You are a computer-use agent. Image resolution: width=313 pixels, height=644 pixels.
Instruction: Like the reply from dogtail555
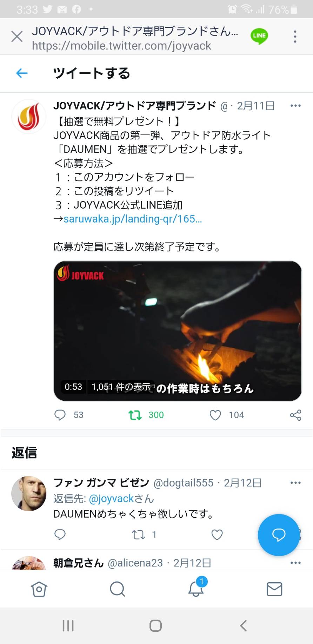[x=217, y=535]
